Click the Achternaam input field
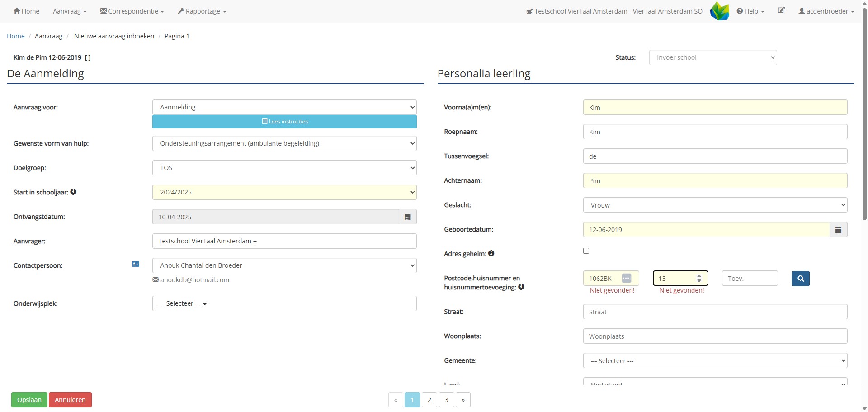Image resolution: width=868 pixels, height=412 pixels. pyautogui.click(x=715, y=180)
